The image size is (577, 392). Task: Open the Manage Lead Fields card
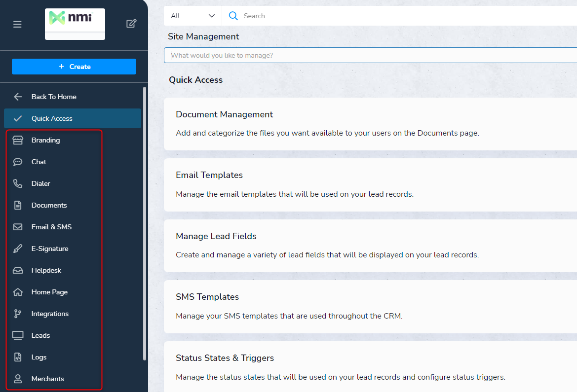click(x=371, y=246)
